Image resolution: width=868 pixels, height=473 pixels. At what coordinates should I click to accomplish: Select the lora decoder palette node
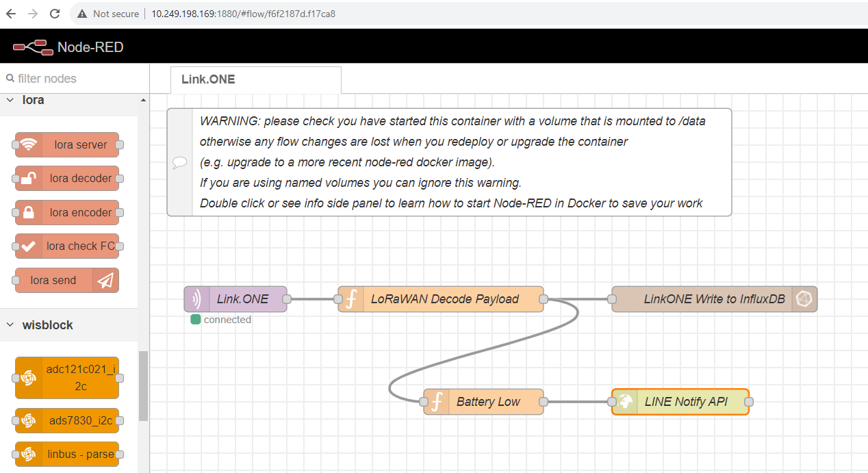(x=67, y=179)
